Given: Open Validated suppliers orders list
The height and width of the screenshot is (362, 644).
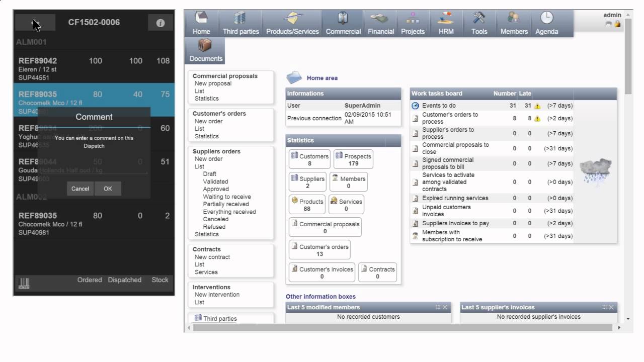Looking at the screenshot, I should pyautogui.click(x=215, y=182).
